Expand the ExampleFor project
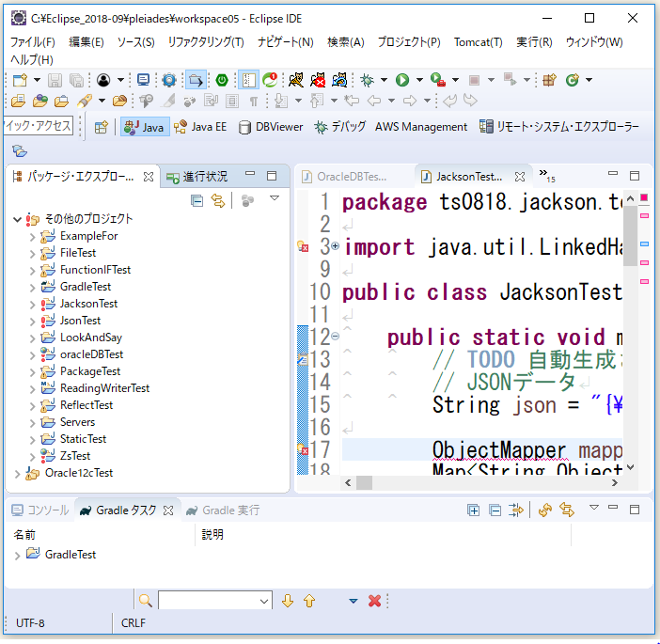Screen dimensions: 660x644 pos(32,237)
